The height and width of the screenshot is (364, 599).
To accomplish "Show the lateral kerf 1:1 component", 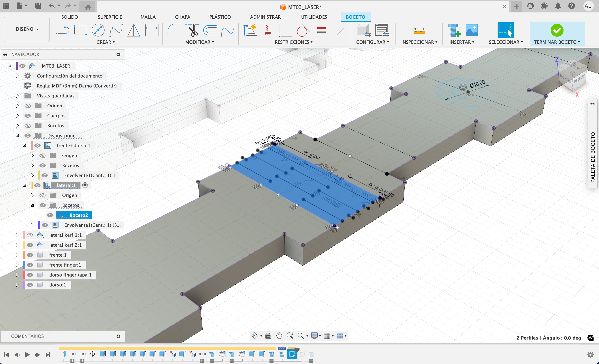I will (x=30, y=235).
